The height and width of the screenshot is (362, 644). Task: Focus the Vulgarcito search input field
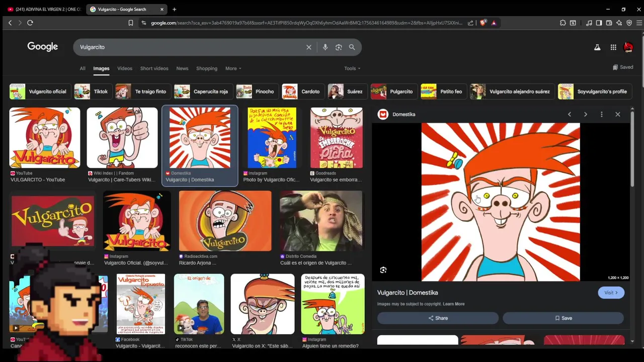191,47
